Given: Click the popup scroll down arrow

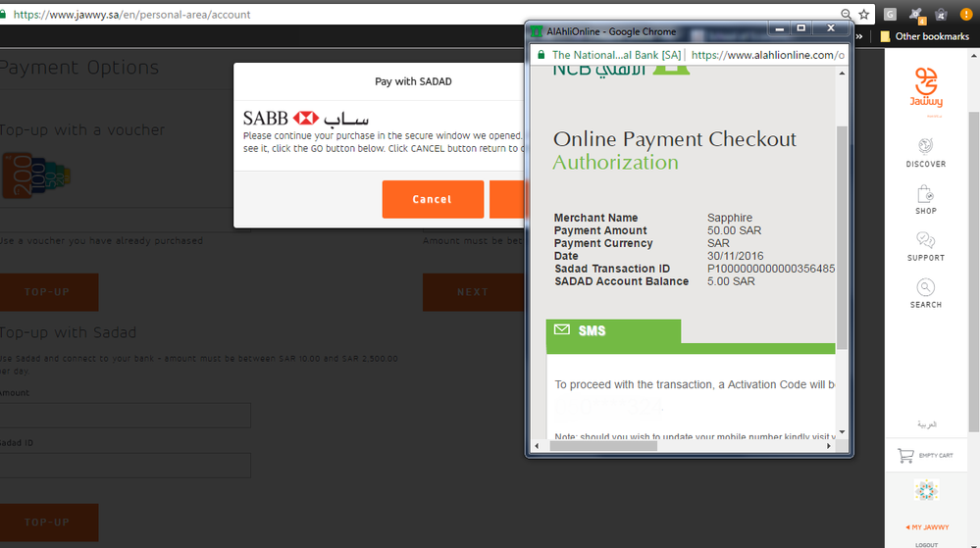Looking at the screenshot, I should tap(842, 431).
